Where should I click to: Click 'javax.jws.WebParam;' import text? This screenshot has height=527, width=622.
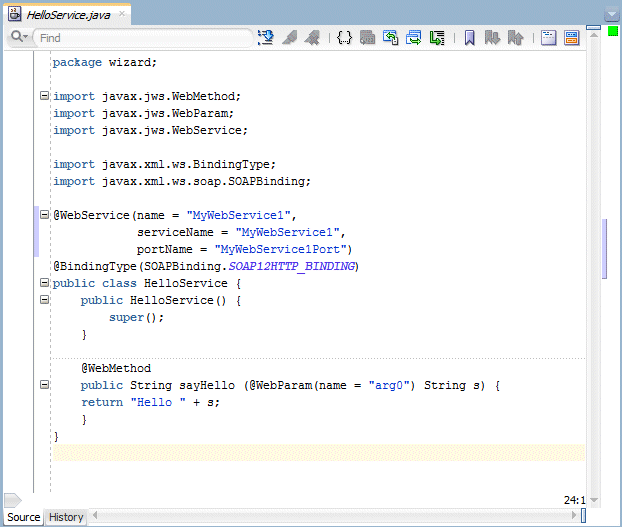pos(168,113)
